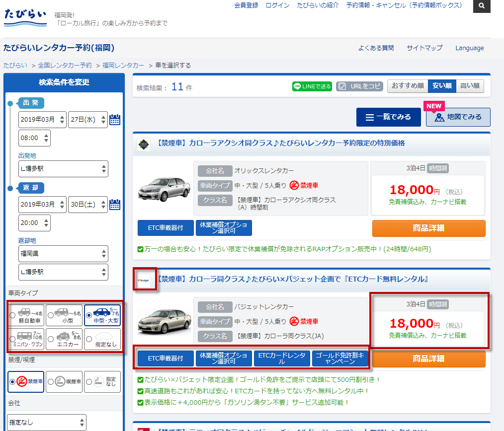
Task: Select 指定なし vehicle type option
Action: point(102,339)
